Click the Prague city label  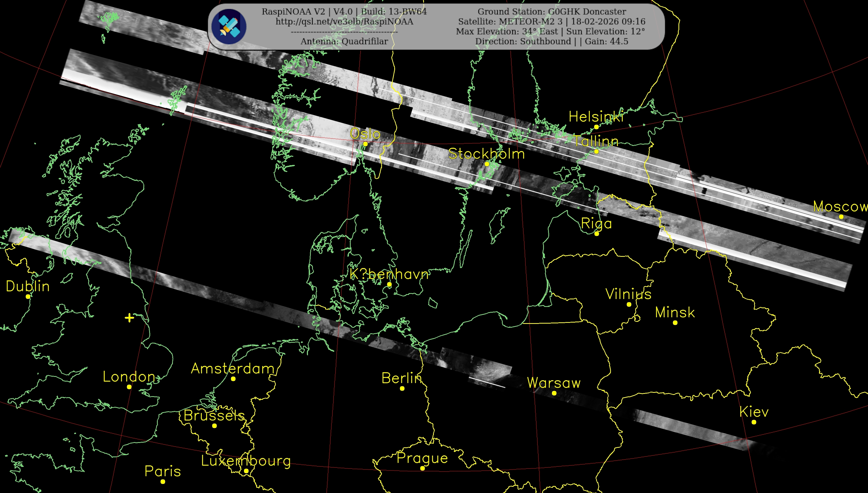coord(422,458)
